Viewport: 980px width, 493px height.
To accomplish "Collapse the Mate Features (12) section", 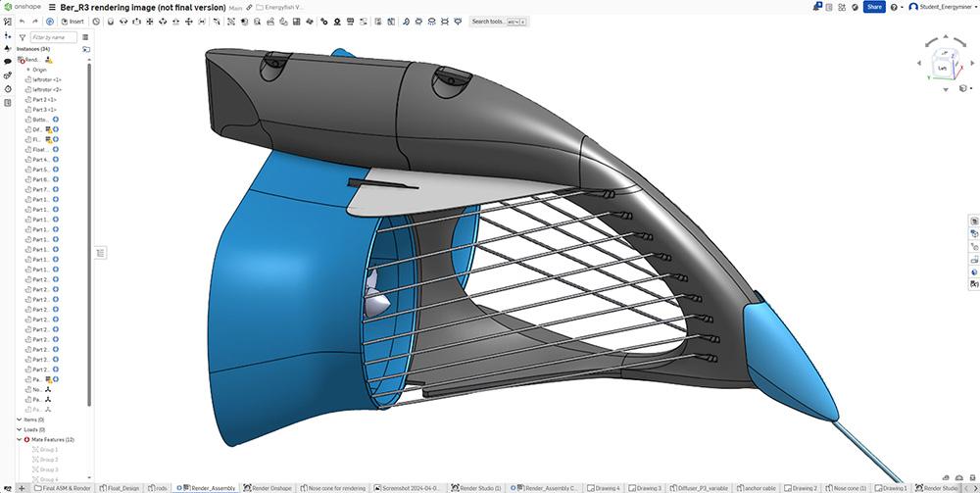I will click(19, 440).
